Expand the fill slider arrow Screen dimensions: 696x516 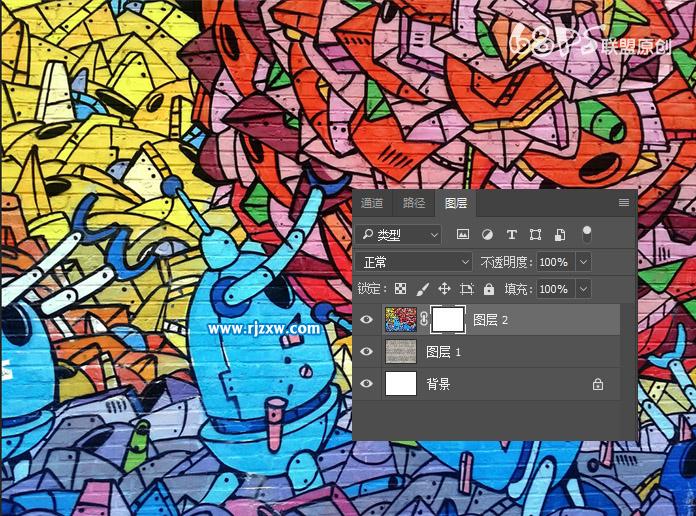[583, 289]
